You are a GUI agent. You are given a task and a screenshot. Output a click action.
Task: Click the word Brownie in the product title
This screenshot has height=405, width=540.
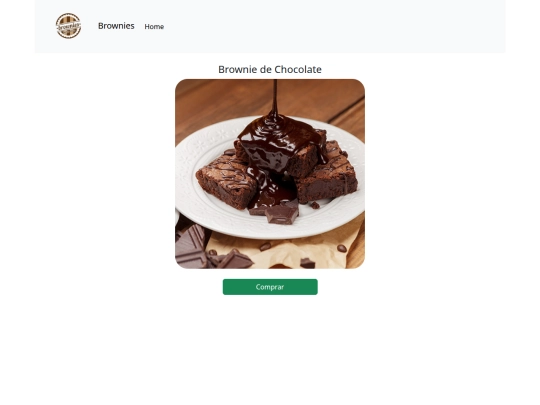click(x=238, y=69)
